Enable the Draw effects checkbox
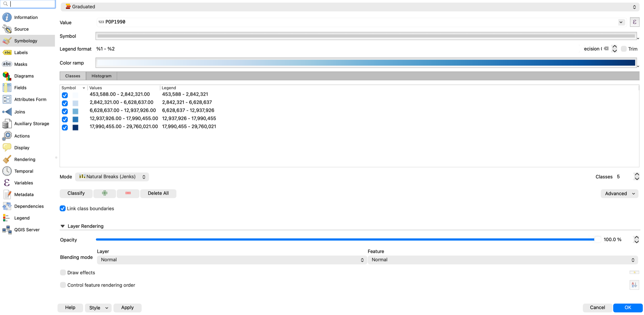 [63, 273]
